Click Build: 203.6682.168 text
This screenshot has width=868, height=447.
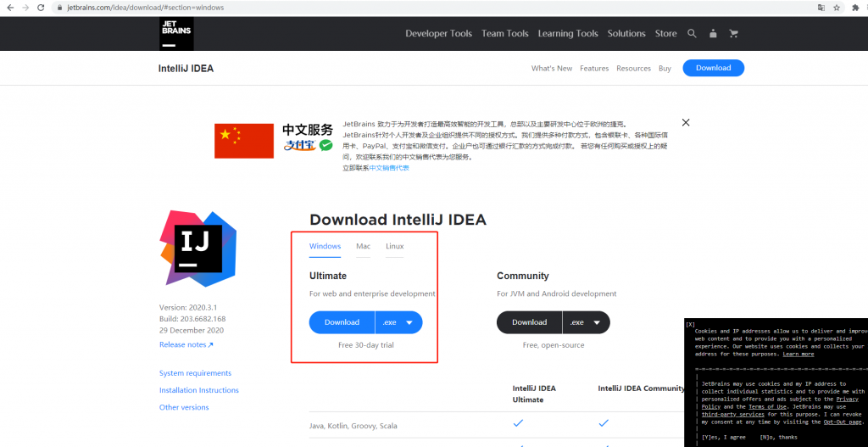[192, 319]
